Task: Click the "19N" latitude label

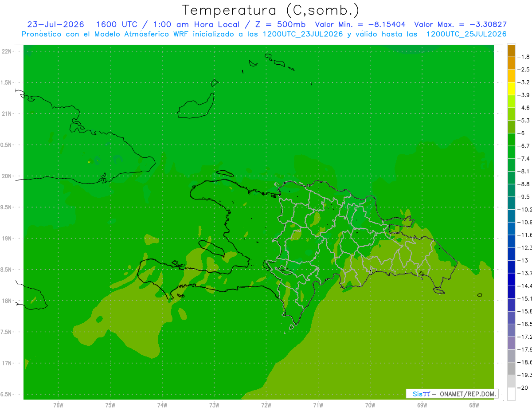Action: click(7, 239)
